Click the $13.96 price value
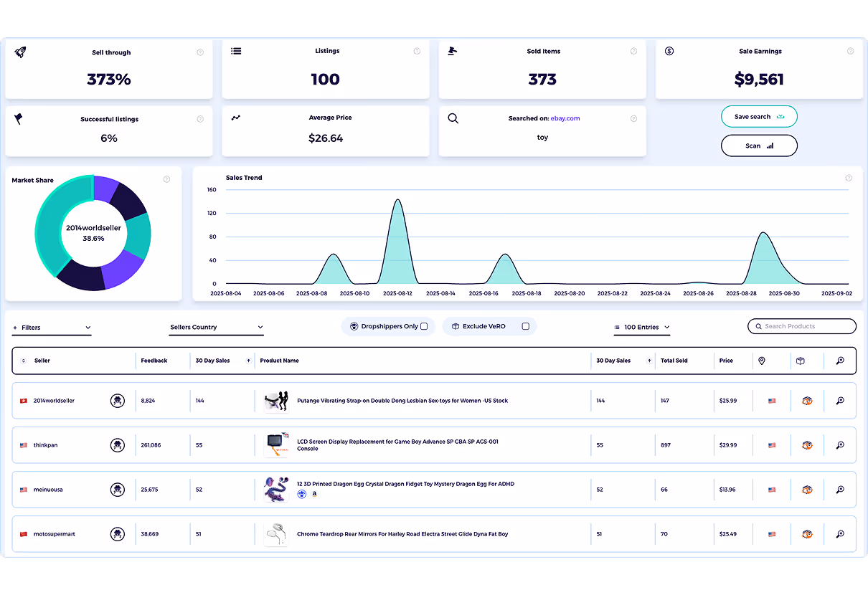The width and height of the screenshot is (868, 595). pyautogui.click(x=727, y=490)
